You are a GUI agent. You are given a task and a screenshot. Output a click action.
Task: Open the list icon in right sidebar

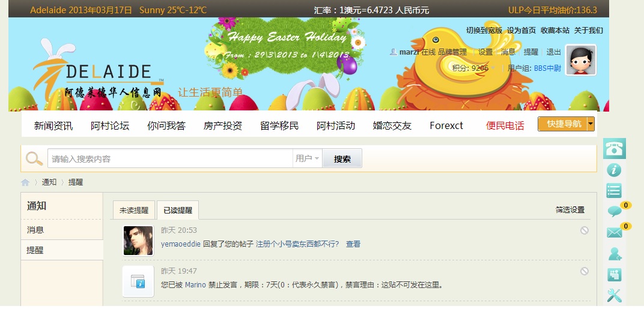pyautogui.click(x=614, y=191)
